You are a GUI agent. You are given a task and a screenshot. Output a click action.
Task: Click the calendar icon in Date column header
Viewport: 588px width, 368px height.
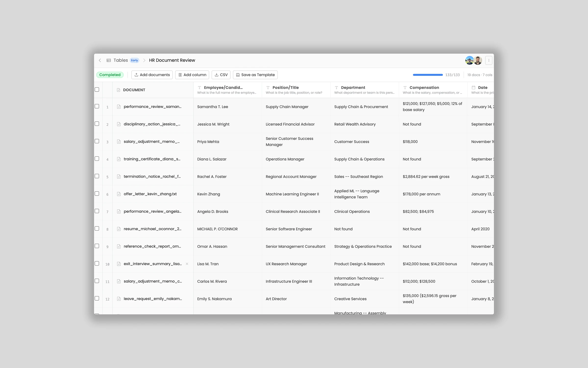point(473,88)
